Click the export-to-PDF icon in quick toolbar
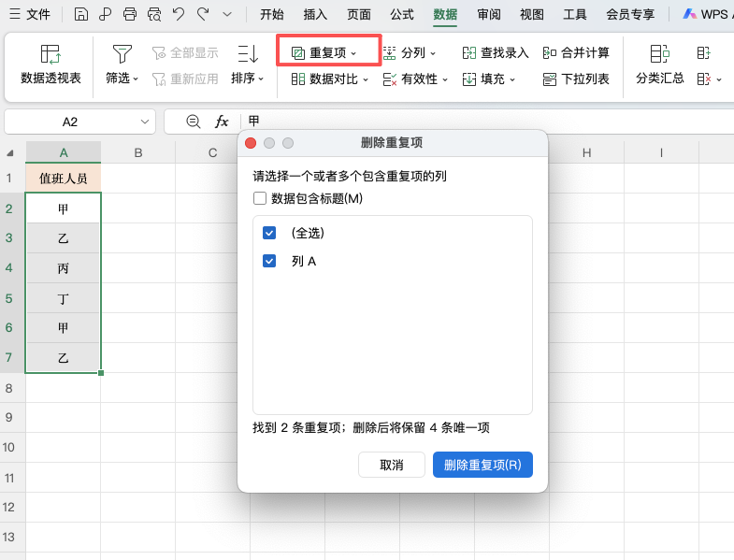Image resolution: width=734 pixels, height=560 pixels. point(106,15)
